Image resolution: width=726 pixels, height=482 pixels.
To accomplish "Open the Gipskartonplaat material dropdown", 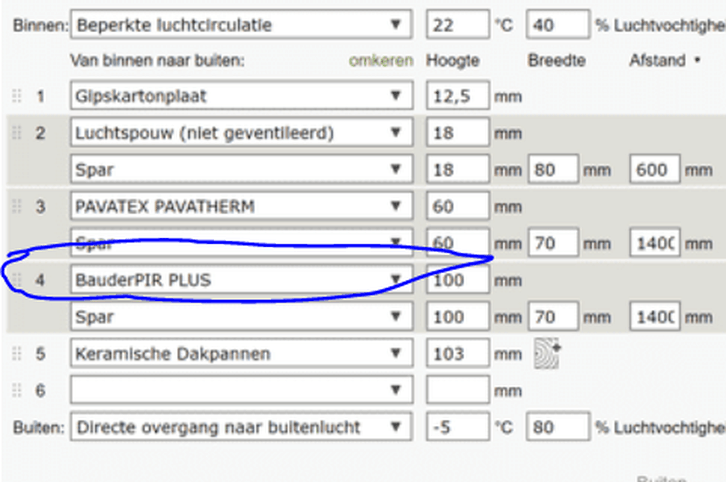I will pos(241,96).
